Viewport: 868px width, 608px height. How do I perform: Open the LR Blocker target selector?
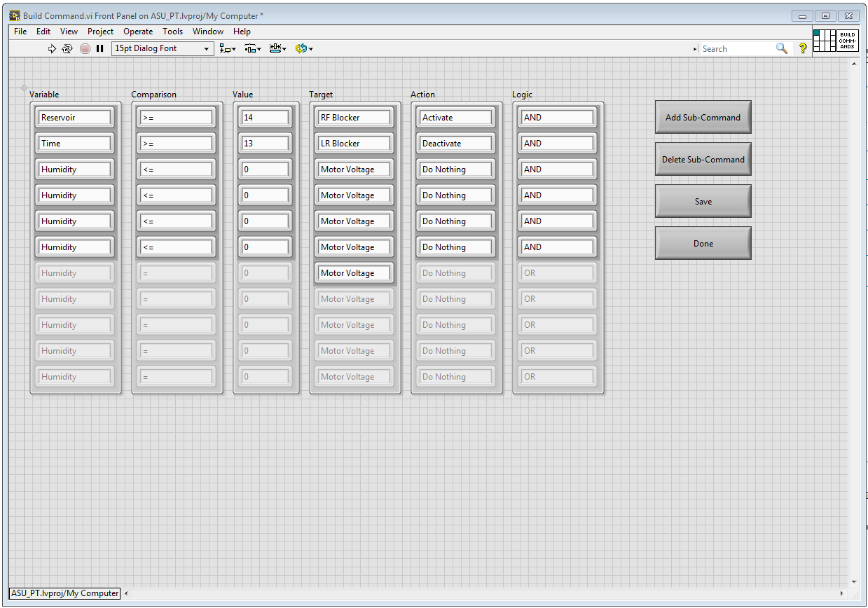(x=354, y=144)
